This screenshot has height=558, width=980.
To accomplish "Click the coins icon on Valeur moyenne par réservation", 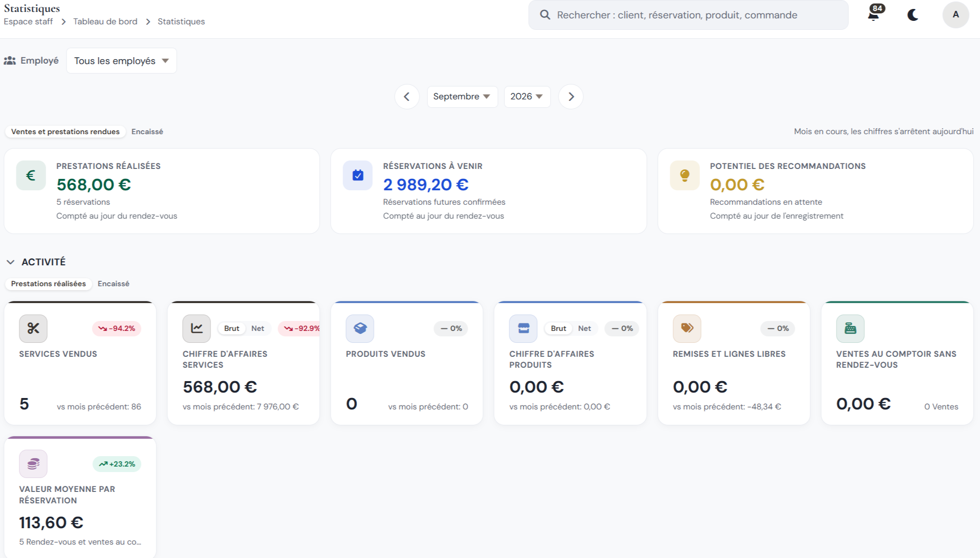I will (x=33, y=464).
